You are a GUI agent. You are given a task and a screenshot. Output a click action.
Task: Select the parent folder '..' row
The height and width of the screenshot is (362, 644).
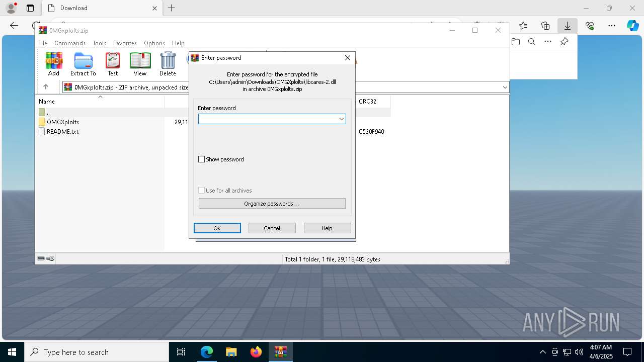tap(48, 112)
